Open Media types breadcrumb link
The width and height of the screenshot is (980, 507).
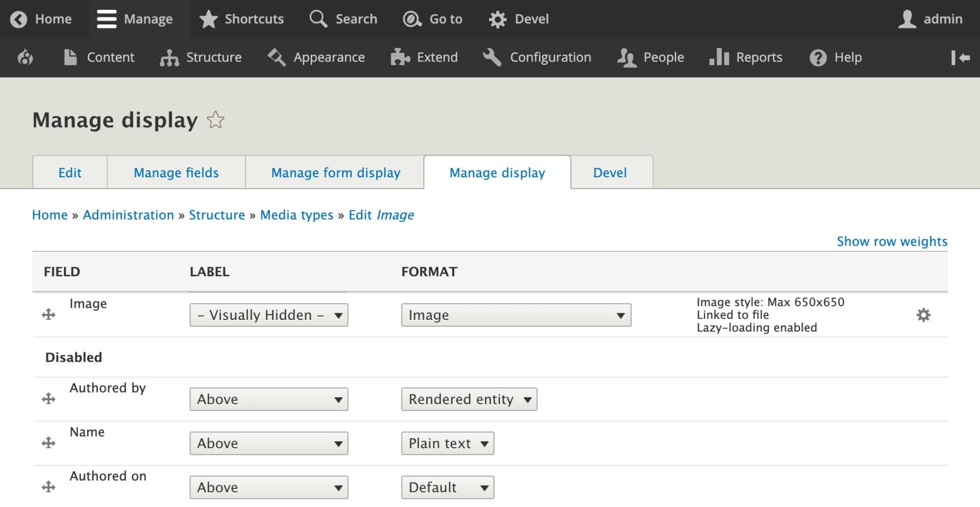(x=297, y=215)
